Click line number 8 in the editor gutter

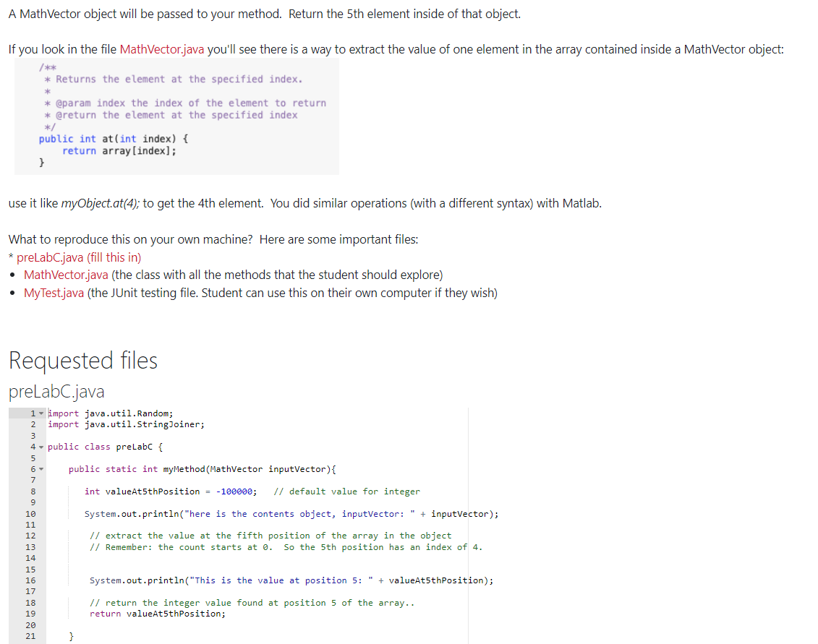pos(33,491)
